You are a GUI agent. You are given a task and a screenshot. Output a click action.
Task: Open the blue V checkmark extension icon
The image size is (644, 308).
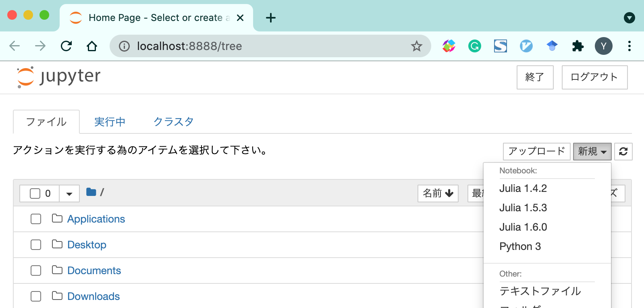coord(526,46)
